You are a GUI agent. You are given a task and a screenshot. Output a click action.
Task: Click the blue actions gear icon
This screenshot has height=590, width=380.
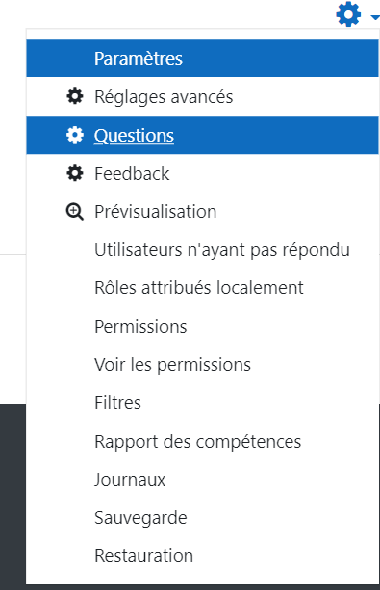[349, 14]
